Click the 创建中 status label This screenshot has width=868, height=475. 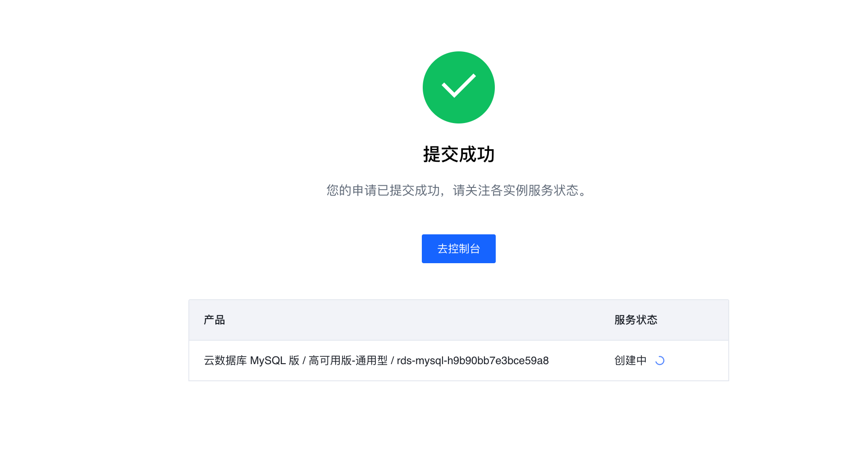coord(630,361)
